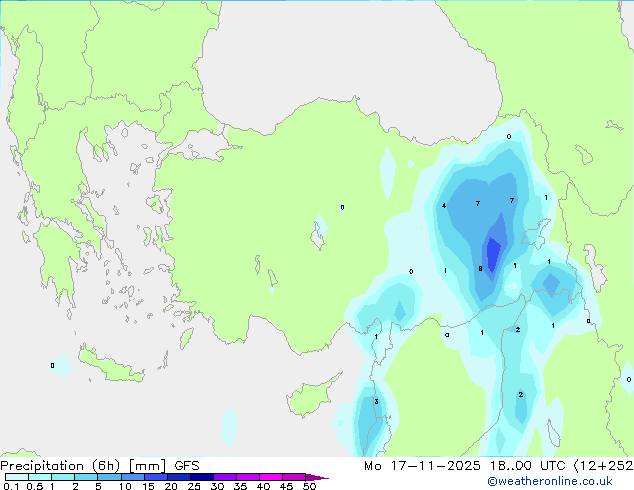
Task: Pick the 40–45 mm magenta legend swatch
Action: (x=271, y=477)
